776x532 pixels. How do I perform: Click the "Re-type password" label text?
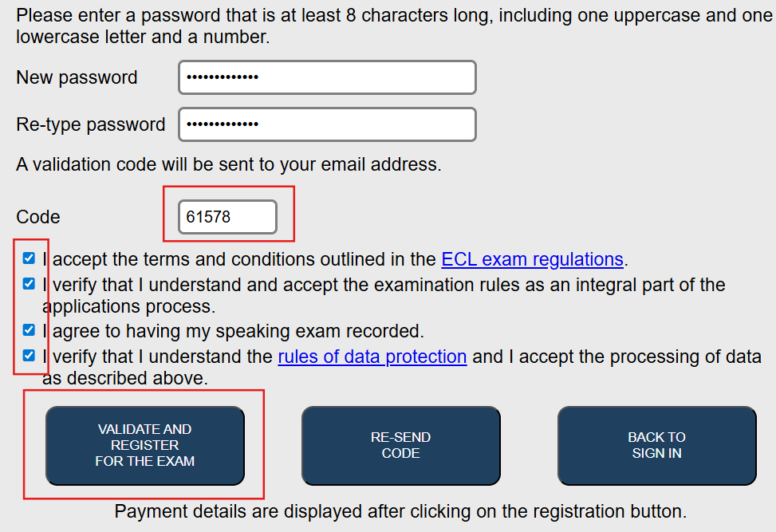point(91,124)
